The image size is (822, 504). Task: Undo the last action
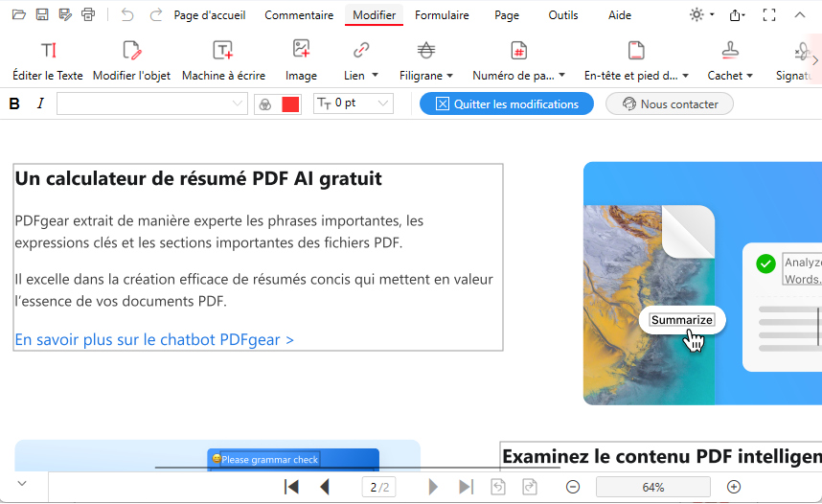(127, 14)
